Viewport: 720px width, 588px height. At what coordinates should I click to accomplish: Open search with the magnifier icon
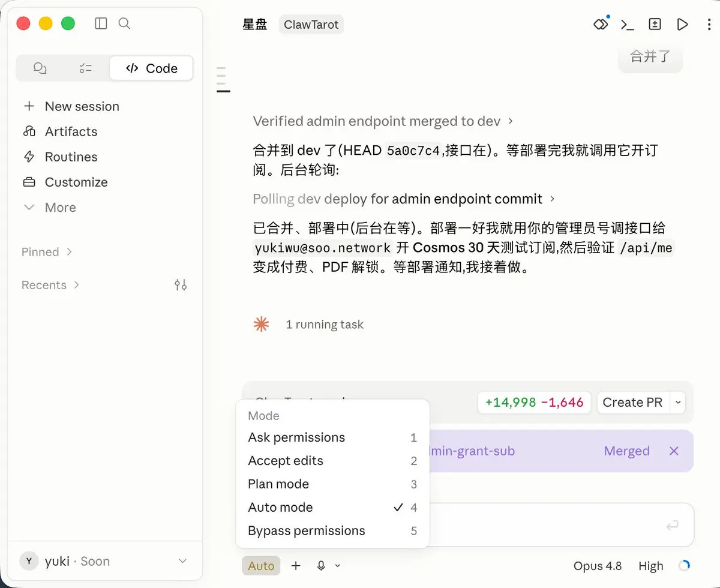pyautogui.click(x=124, y=23)
